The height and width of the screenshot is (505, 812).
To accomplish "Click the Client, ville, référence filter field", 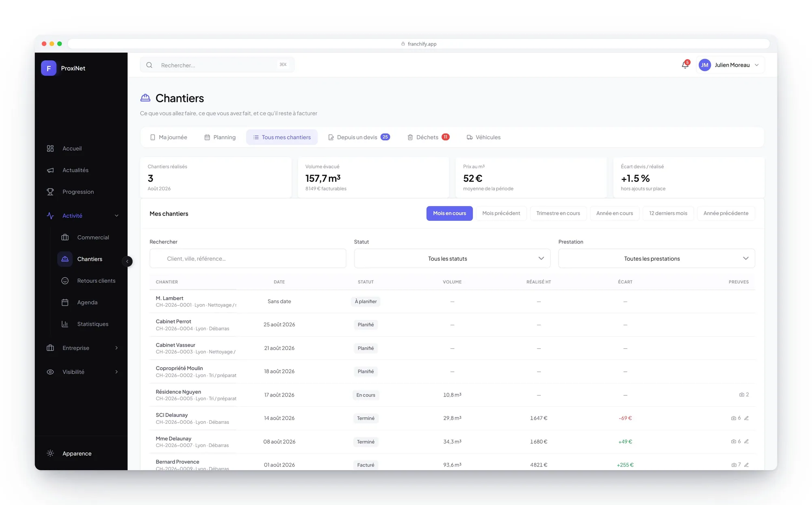I will (248, 259).
